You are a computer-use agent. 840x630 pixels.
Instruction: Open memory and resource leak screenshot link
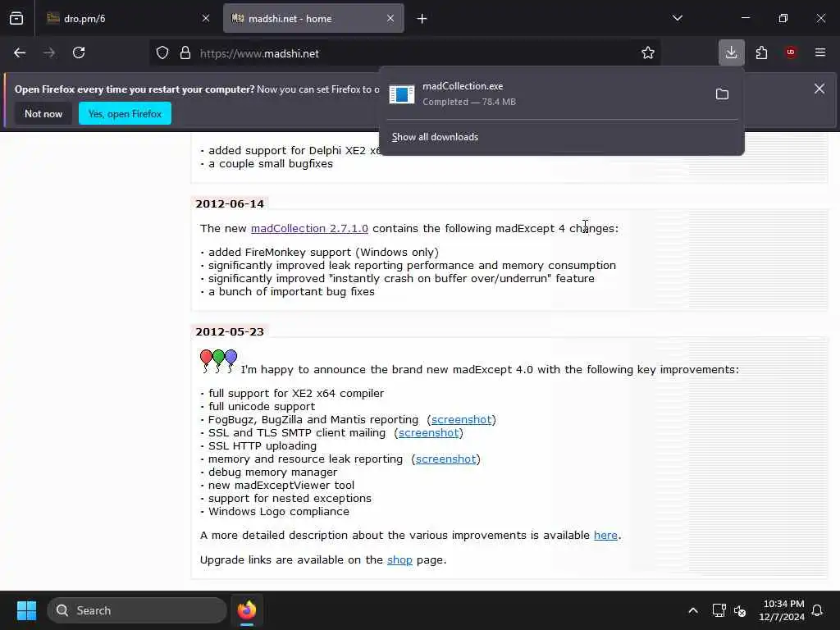click(x=445, y=459)
